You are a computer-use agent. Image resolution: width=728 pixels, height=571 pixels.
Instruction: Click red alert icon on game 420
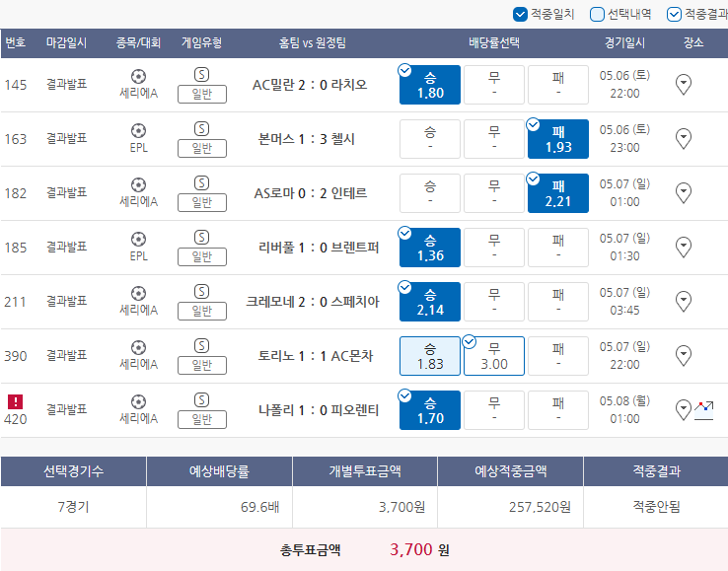[x=16, y=401]
